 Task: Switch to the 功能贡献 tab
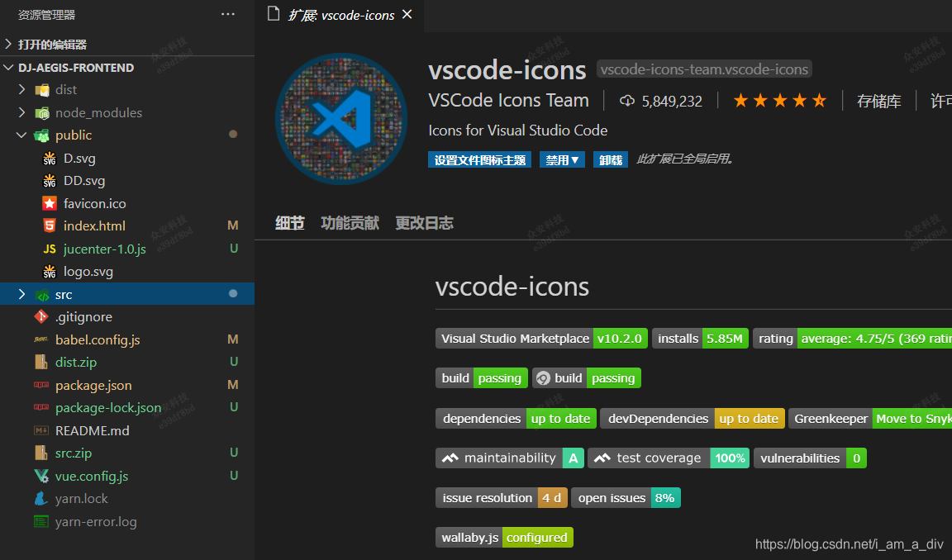click(x=350, y=223)
